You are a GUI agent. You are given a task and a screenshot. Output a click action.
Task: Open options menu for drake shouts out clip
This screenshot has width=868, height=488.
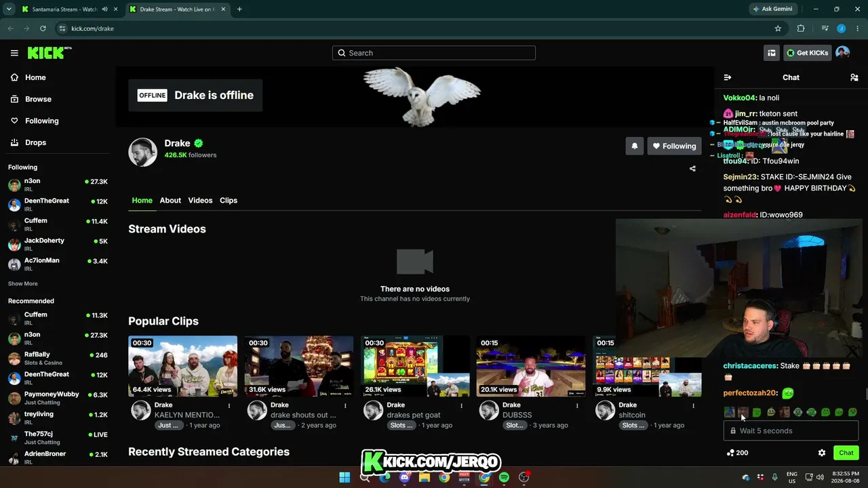(345, 405)
